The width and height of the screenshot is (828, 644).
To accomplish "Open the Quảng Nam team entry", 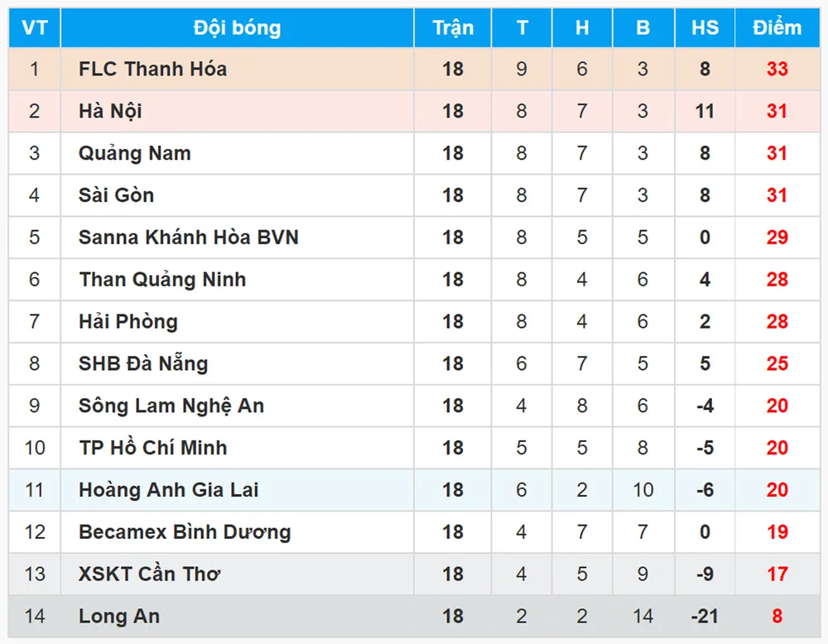I will [x=134, y=154].
